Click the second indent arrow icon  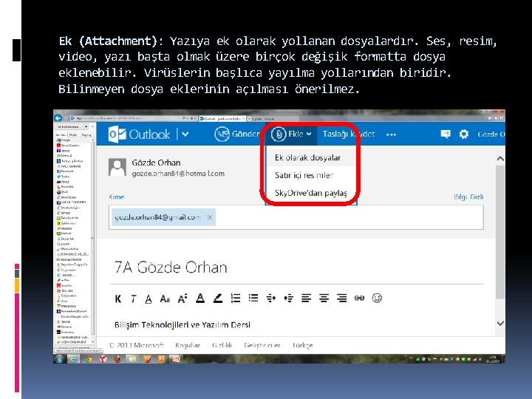288,299
